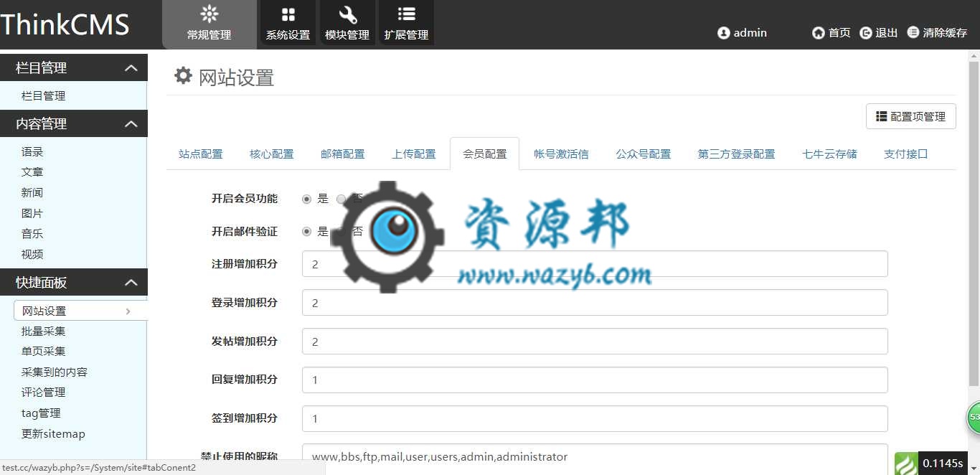The width and height of the screenshot is (980, 475).
Task: Open 系统设置 grid icon
Action: [288, 15]
